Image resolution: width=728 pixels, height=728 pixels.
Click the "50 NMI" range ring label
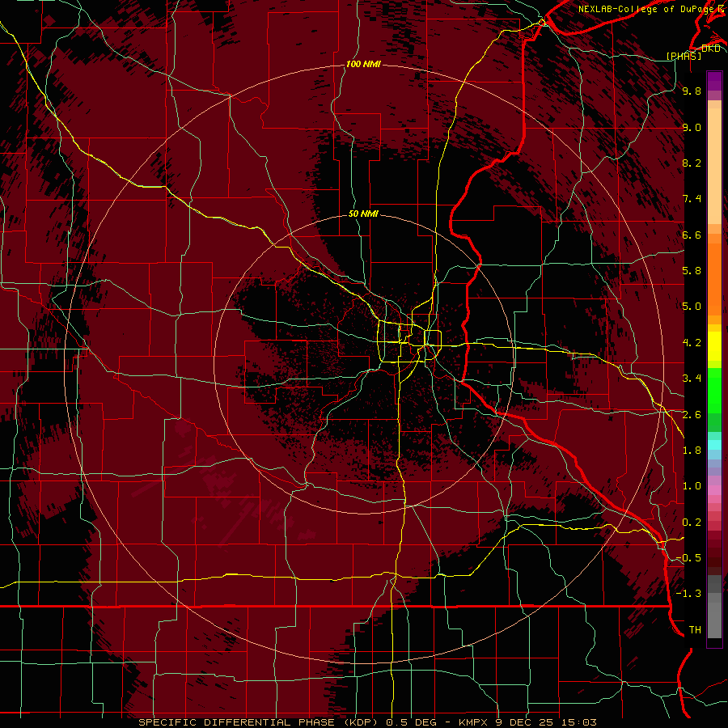pos(363,214)
